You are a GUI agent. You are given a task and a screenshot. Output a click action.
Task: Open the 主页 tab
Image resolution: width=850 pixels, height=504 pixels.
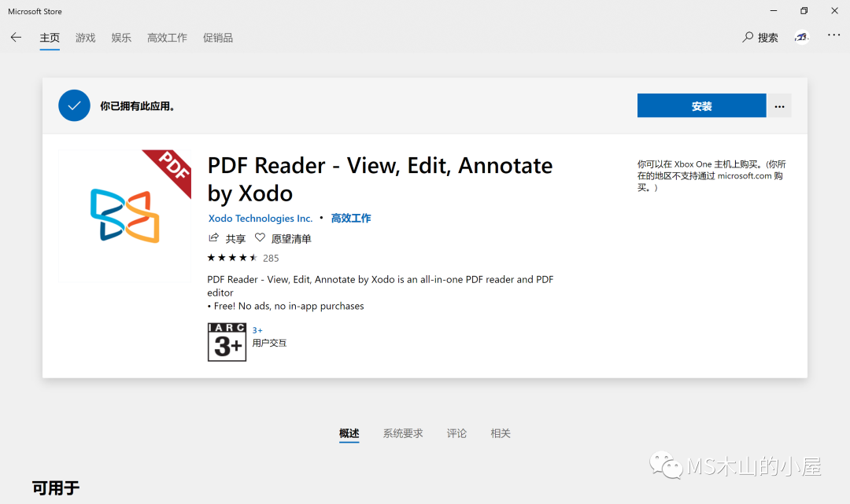[50, 38]
